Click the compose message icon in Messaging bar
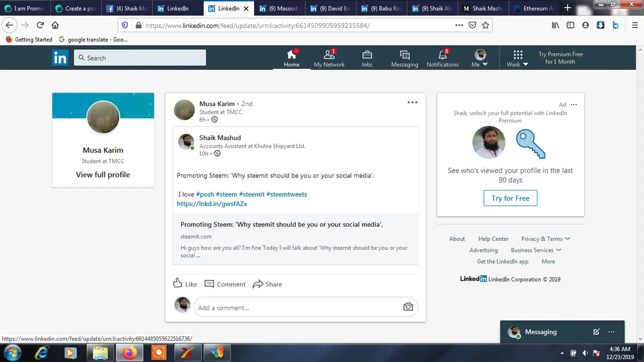Viewport: 644px width, 362px height. coord(596,332)
